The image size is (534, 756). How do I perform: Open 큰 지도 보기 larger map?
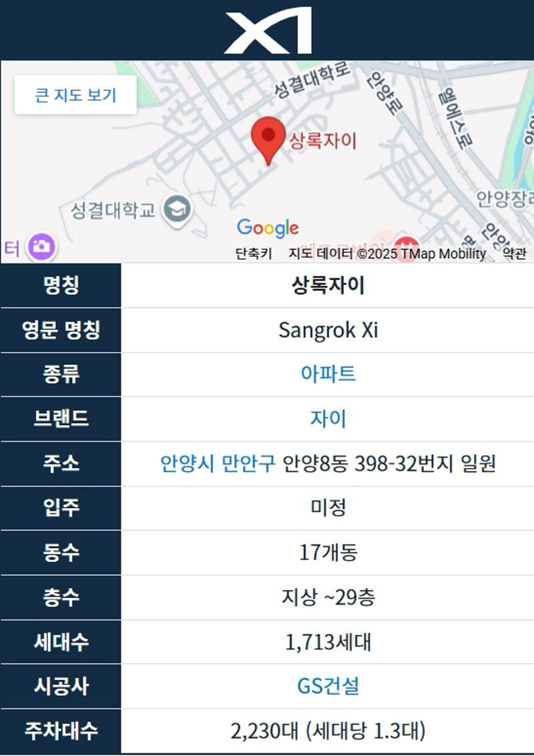pyautogui.click(x=75, y=95)
